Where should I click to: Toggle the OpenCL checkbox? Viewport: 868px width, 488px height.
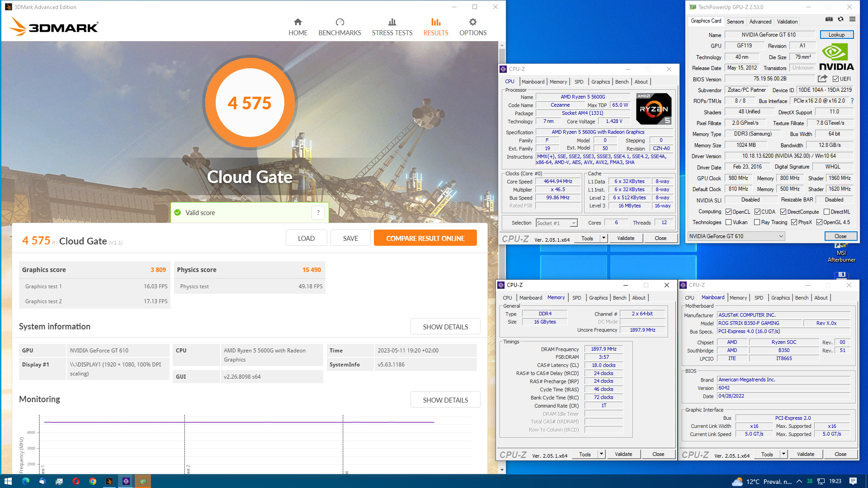point(728,211)
